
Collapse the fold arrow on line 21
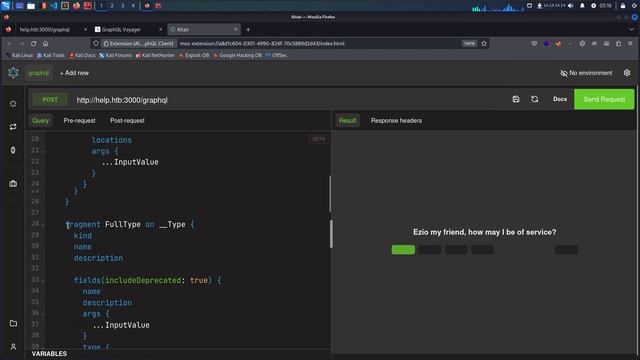click(x=43, y=151)
